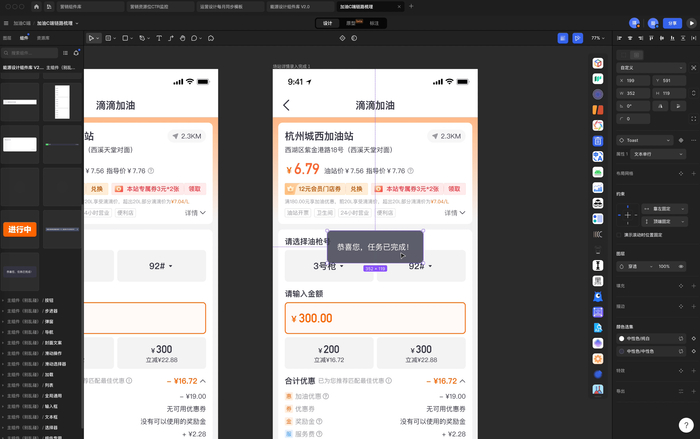
Task: Toggle layer visibility eye icon
Action: 681,266
